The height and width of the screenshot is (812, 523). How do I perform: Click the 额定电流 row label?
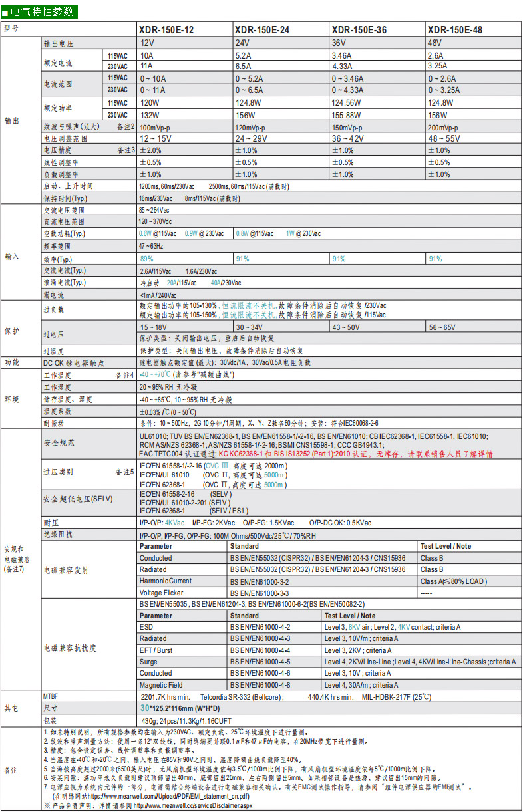[x=58, y=62]
